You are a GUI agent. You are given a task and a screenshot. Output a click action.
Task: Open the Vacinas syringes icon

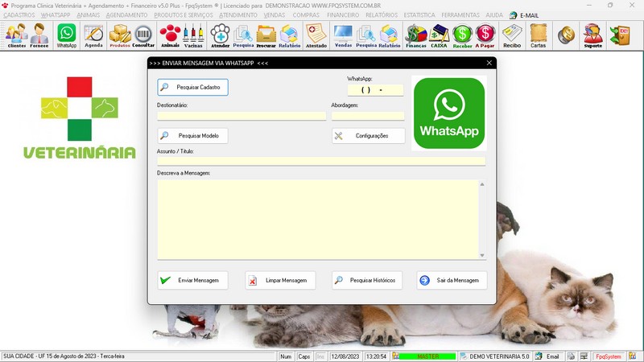pos(193,35)
